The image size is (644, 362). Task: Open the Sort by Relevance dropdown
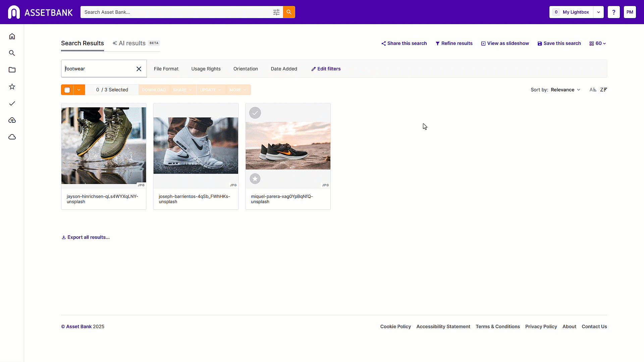pos(566,89)
